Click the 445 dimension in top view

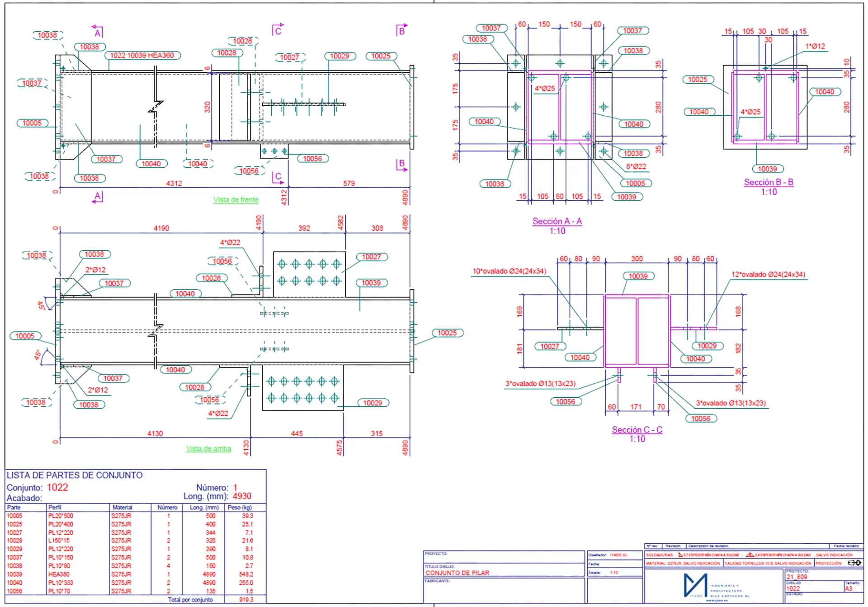(x=297, y=433)
